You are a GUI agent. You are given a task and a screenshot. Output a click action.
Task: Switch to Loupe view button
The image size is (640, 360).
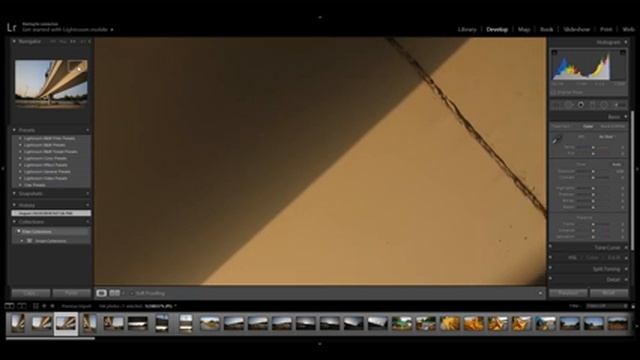[101, 293]
